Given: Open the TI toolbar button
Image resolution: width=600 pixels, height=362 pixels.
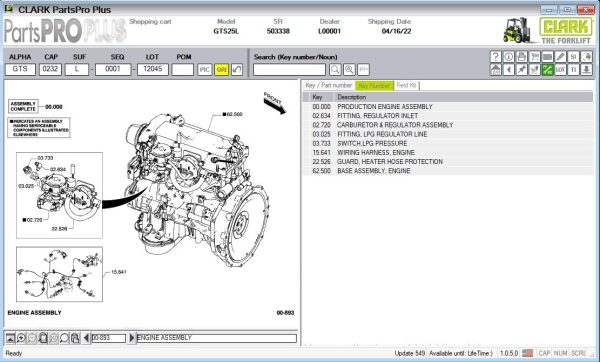Looking at the screenshot, I should [x=573, y=70].
